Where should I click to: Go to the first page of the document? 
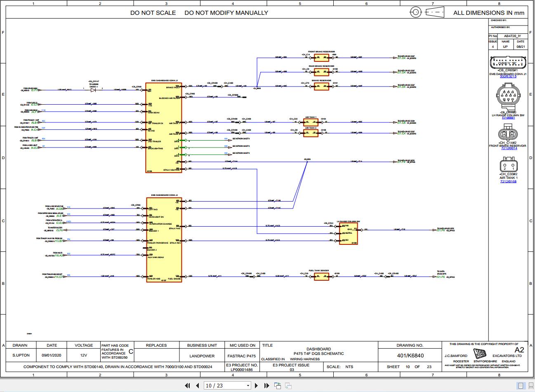188,385
